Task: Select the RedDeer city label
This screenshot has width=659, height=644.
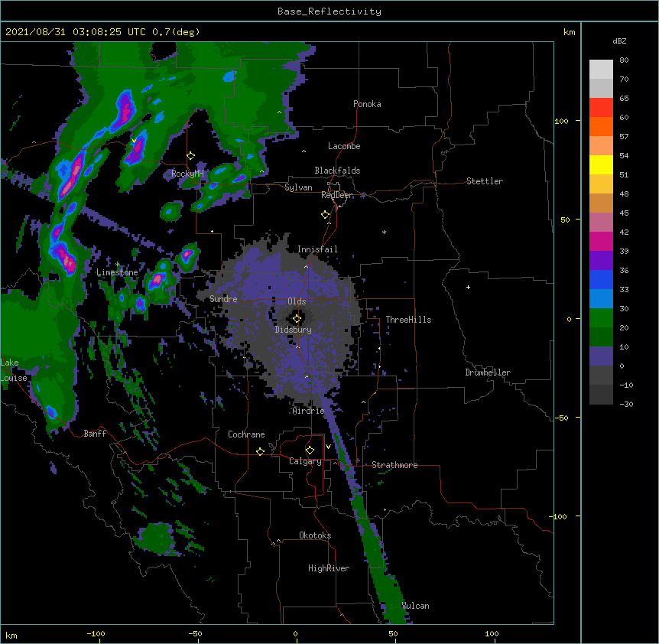Action: click(x=337, y=195)
